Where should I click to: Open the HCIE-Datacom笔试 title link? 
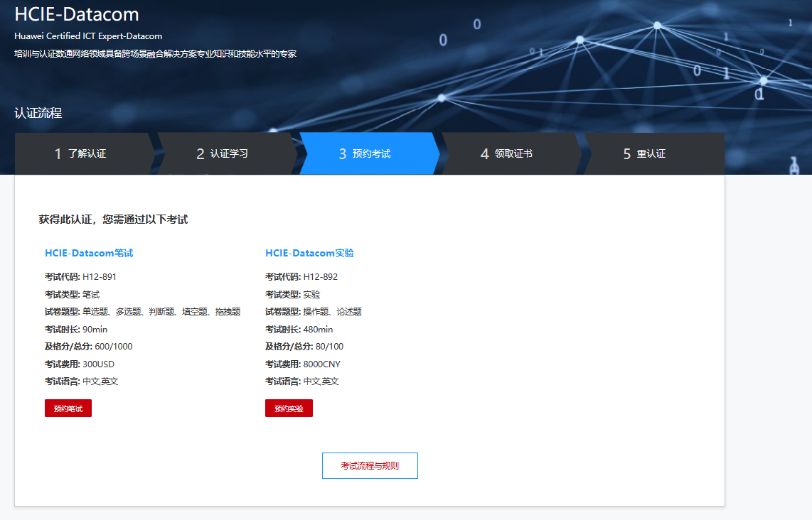tap(89, 253)
